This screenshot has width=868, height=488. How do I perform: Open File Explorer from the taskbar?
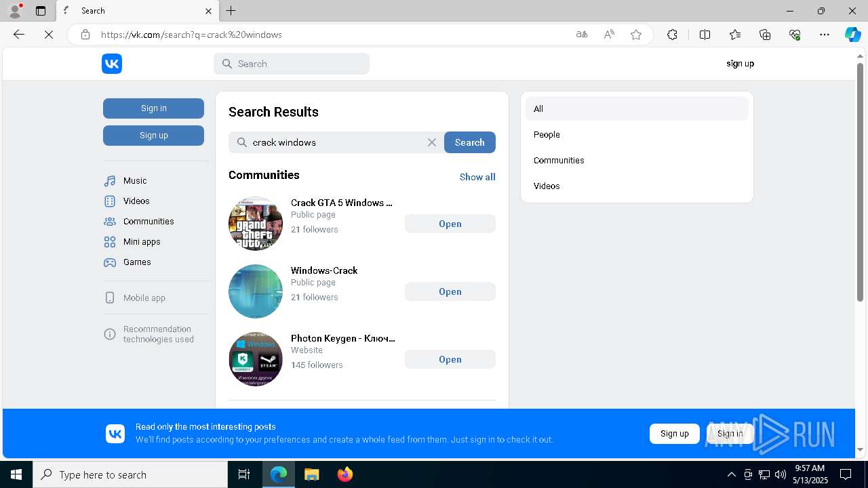[x=312, y=474]
